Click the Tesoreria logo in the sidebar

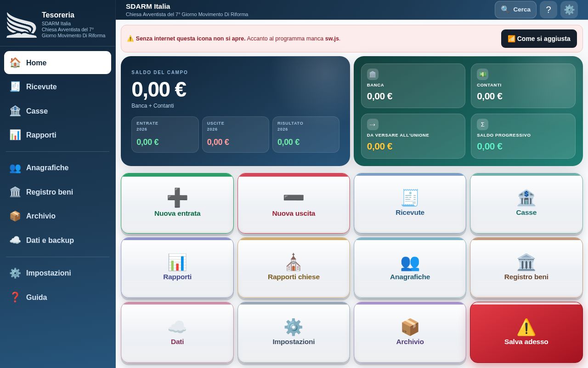21,25
